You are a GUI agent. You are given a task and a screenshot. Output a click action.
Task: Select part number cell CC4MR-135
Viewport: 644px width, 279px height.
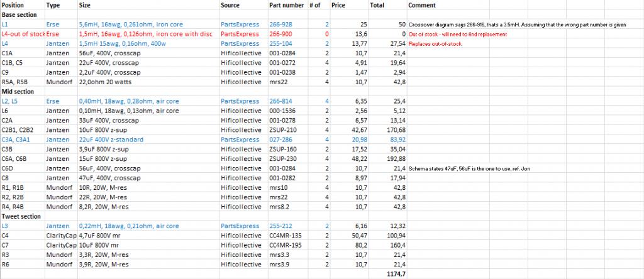click(287, 236)
